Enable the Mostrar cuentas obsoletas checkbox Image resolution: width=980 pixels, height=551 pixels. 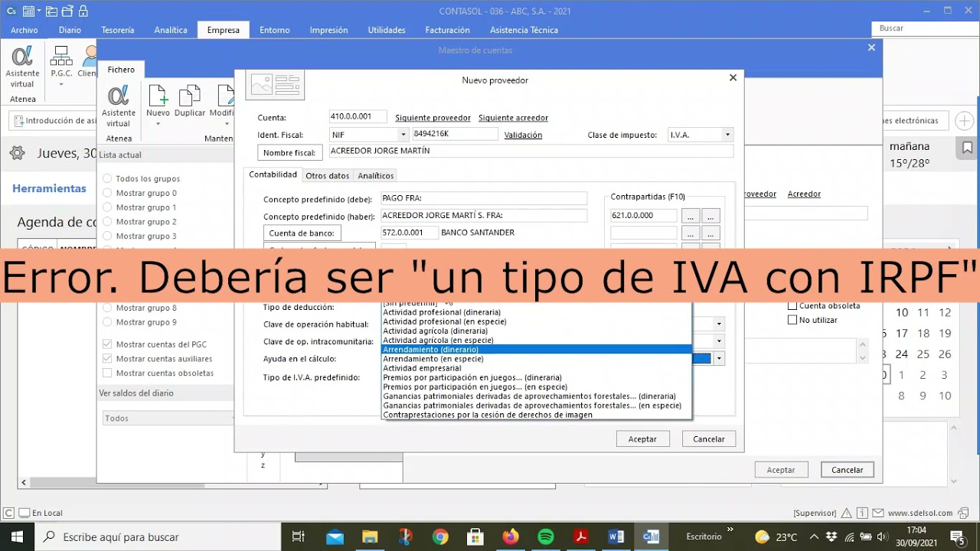coord(107,373)
